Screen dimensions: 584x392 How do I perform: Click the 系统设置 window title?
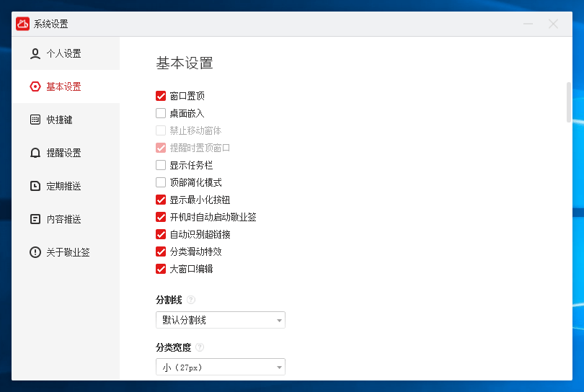pos(51,24)
